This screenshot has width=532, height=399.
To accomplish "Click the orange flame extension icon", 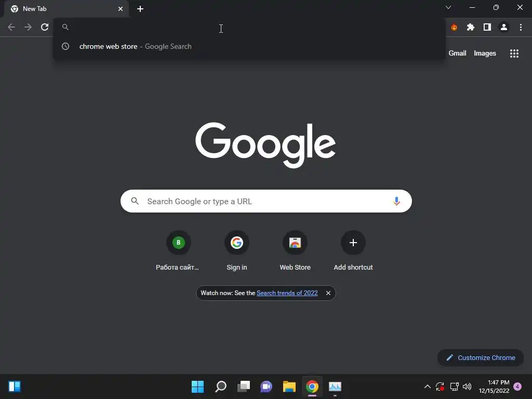I will (454, 27).
